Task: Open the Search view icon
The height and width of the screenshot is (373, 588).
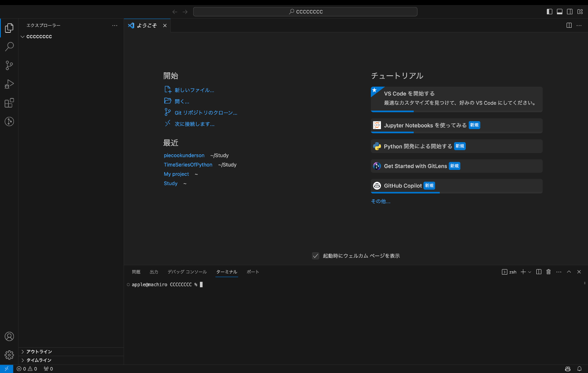Action: (x=9, y=47)
